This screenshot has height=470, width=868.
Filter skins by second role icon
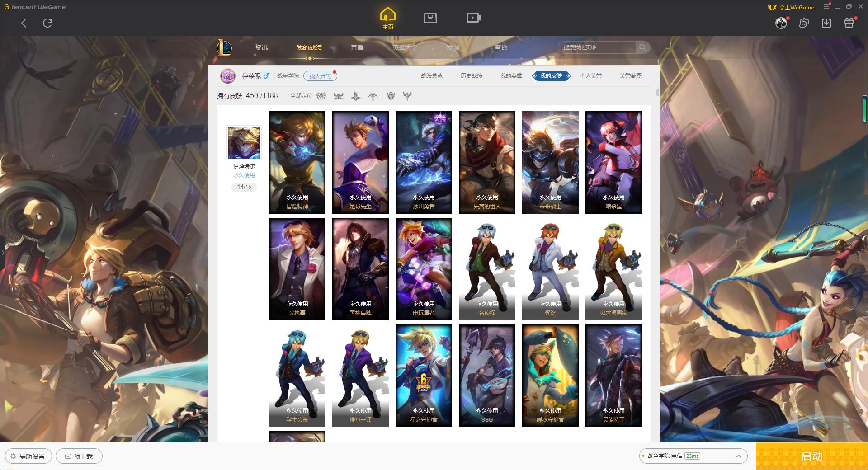pos(338,96)
